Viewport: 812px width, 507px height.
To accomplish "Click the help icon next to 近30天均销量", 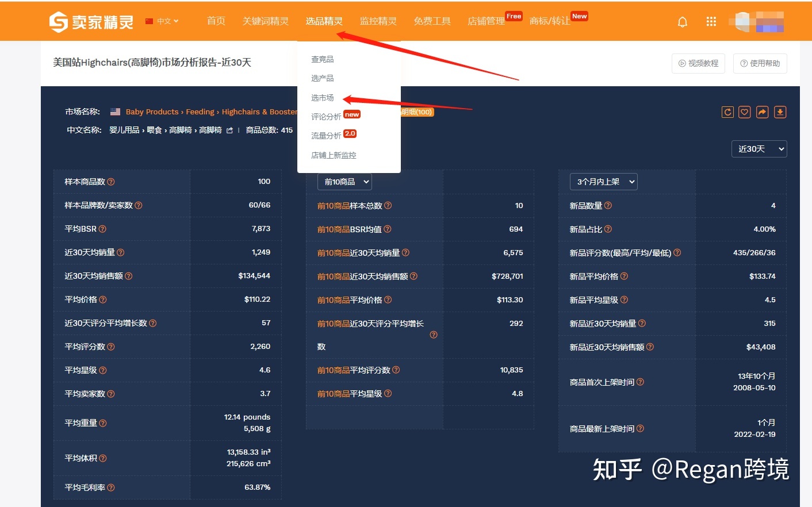I will click(x=121, y=252).
